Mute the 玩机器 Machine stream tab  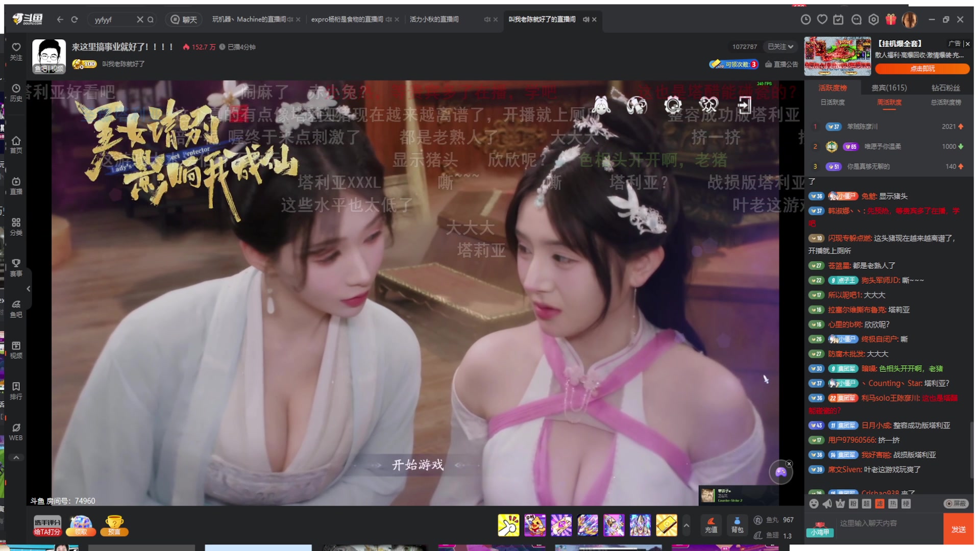(290, 19)
